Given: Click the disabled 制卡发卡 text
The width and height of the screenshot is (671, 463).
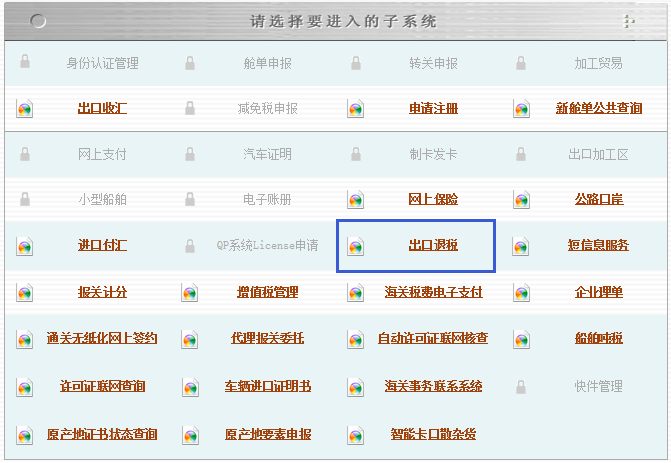Looking at the screenshot, I should 433,154.
